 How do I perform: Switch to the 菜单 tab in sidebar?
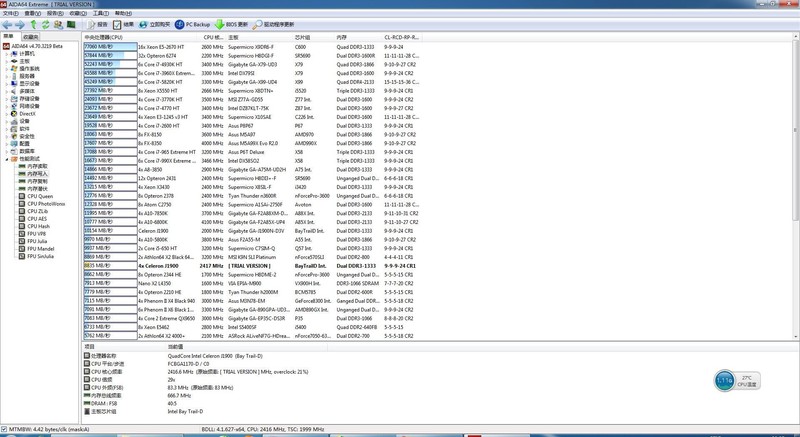(x=9, y=36)
